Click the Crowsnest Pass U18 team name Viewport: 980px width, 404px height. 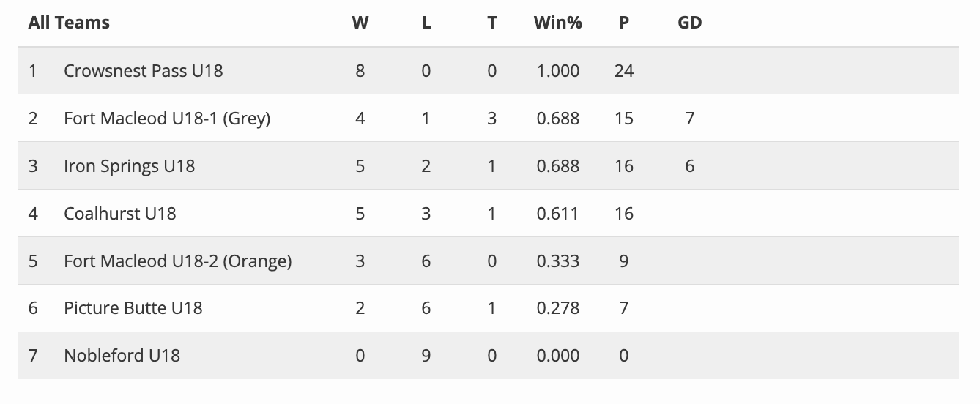[143, 71]
